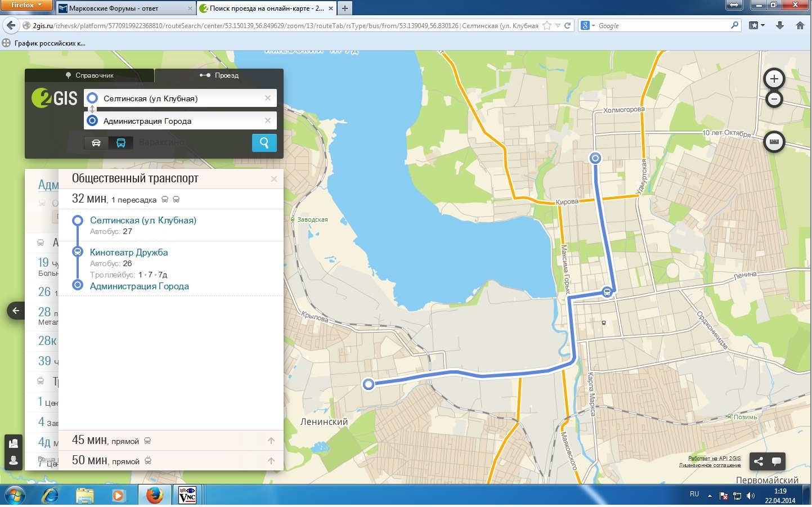Image resolution: width=812 pixels, height=507 pixels.
Task: Open the Справочник tab
Action: point(89,75)
